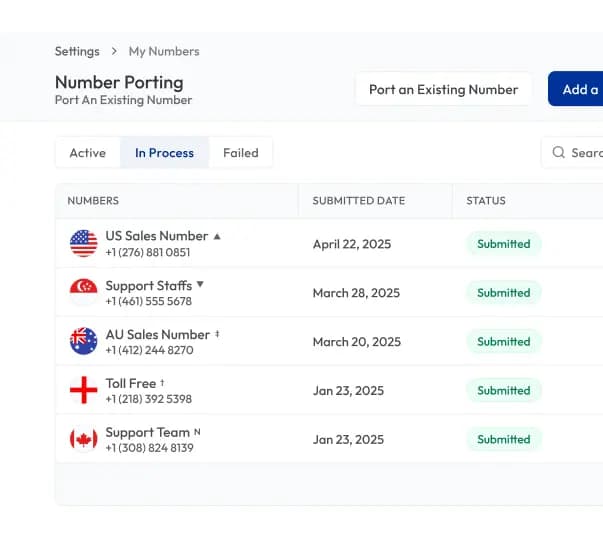Screen dimensions: 603x536
Task: Click the Canada flag icon
Action: (83, 439)
